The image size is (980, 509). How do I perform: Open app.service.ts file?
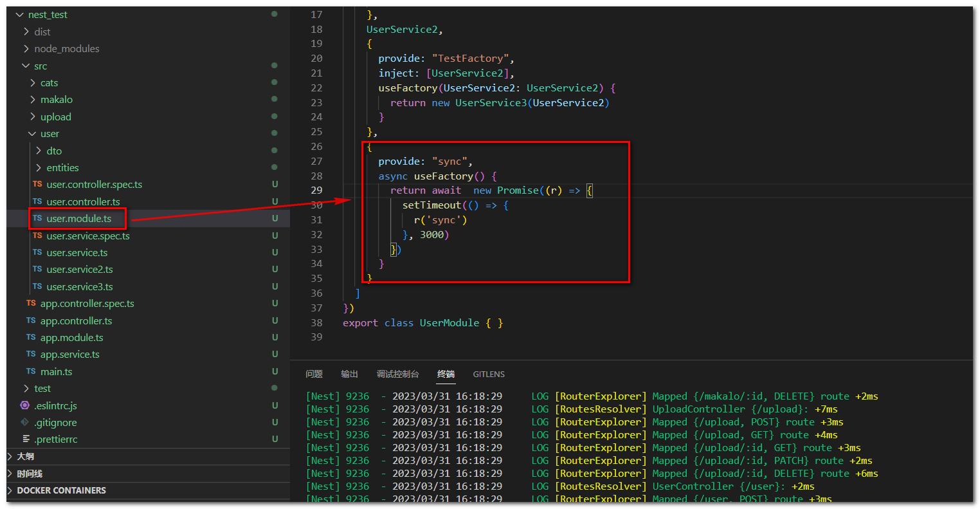(69, 355)
